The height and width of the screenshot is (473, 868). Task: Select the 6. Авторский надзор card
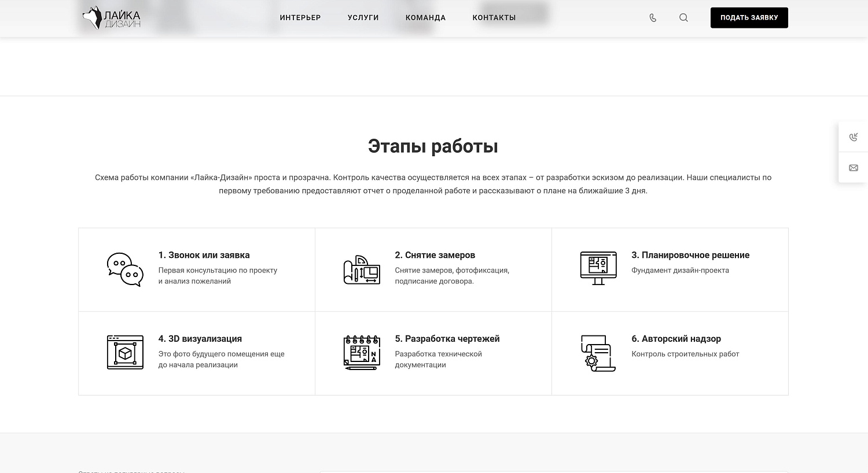[670, 353]
